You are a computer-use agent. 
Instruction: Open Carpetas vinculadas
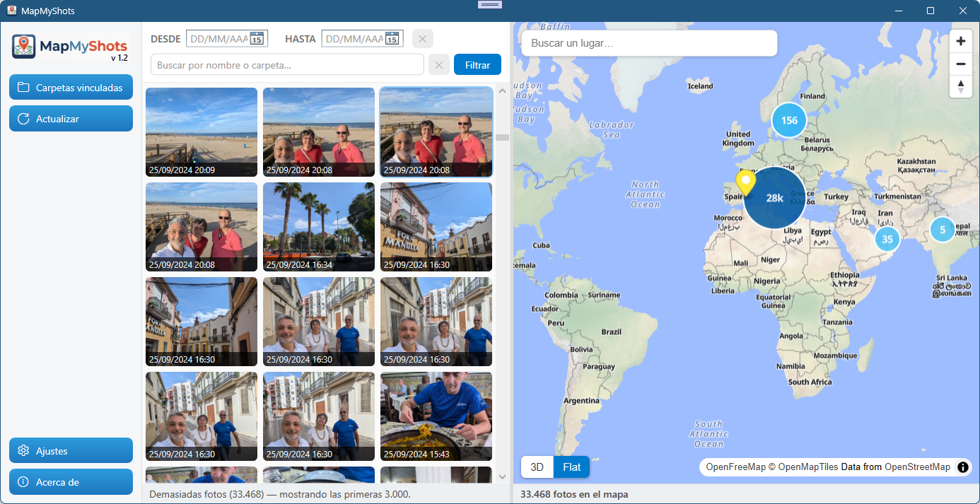coord(71,88)
